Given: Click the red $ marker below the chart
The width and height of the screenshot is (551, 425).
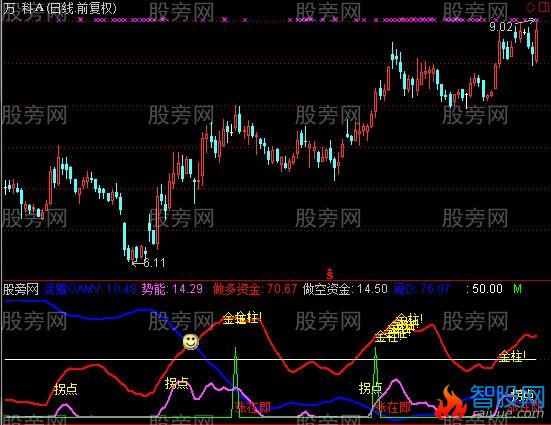Looking at the screenshot, I should [x=330, y=273].
